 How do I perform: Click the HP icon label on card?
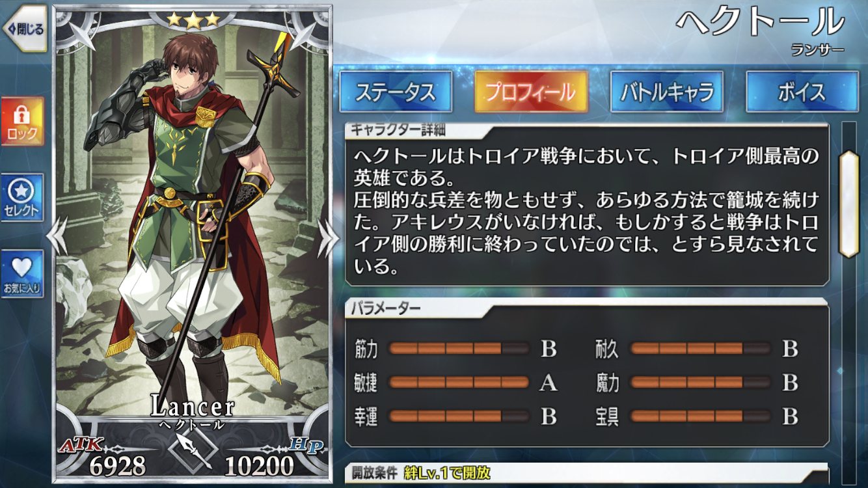point(307,444)
